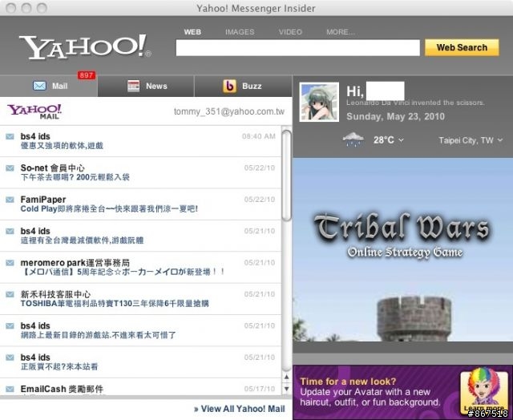Click envelope icon beside FamiPaper message
Viewport: 513px width, 420px height.
click(x=10, y=200)
